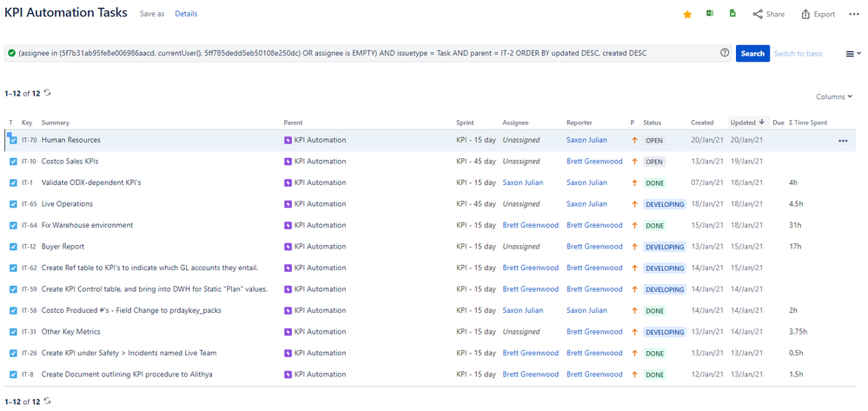Open issue IT-31 key link

click(30, 332)
